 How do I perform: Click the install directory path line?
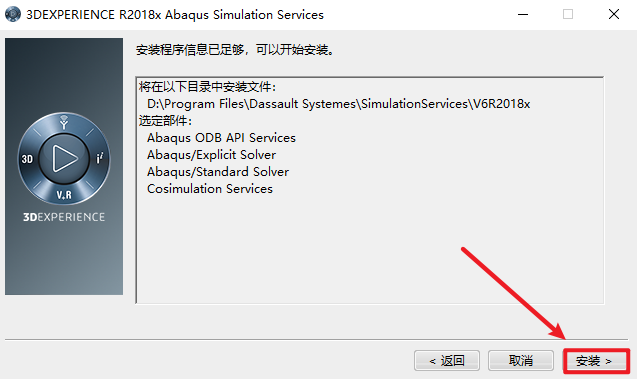click(x=338, y=104)
